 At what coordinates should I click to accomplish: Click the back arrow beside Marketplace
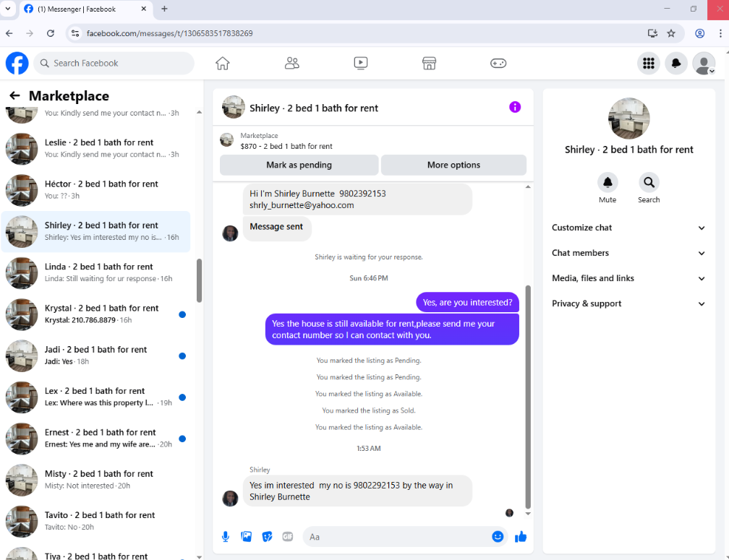14,95
